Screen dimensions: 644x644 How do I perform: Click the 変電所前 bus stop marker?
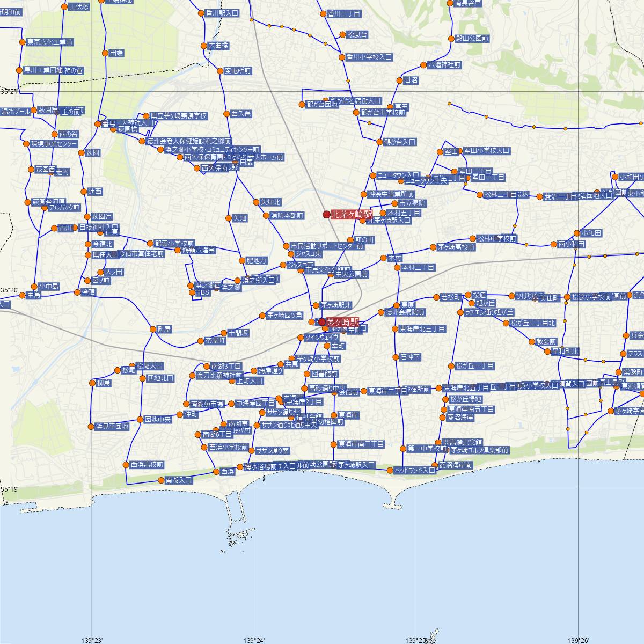click(220, 71)
